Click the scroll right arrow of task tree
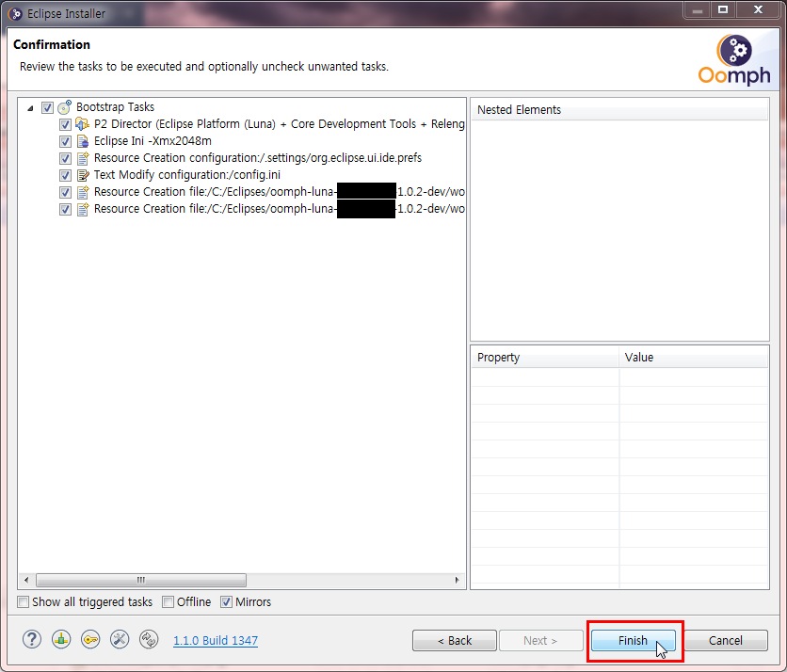Screen dimensions: 787x672 coord(457,580)
